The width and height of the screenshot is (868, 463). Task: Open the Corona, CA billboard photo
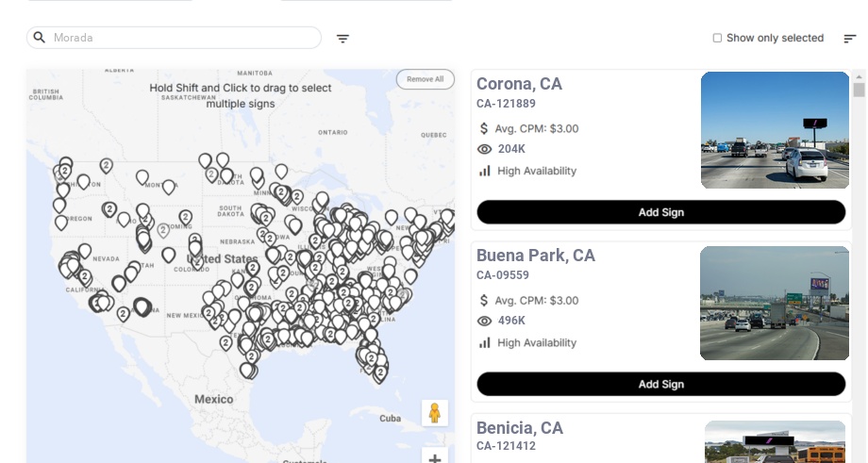[x=775, y=130]
